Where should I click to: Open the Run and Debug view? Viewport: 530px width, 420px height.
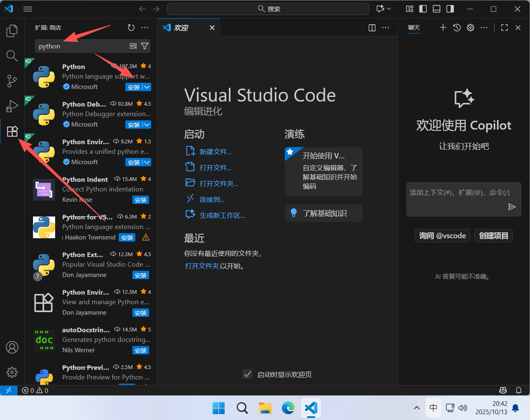(12, 106)
